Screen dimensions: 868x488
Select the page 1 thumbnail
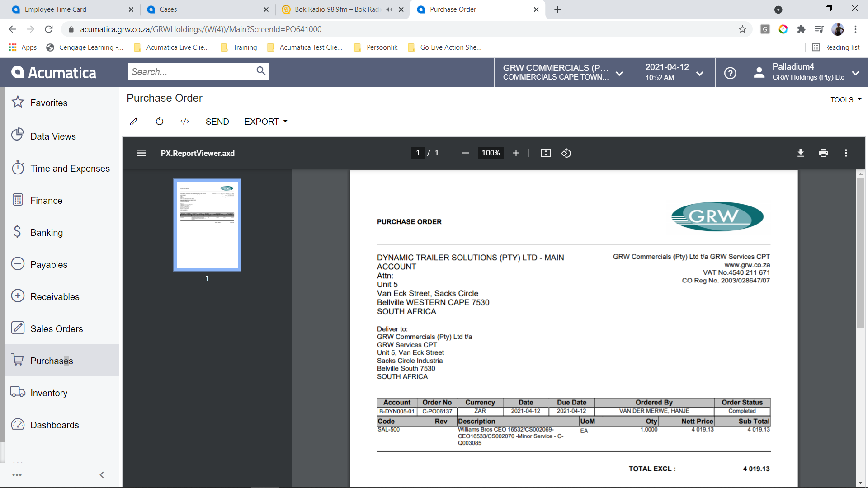(x=207, y=225)
